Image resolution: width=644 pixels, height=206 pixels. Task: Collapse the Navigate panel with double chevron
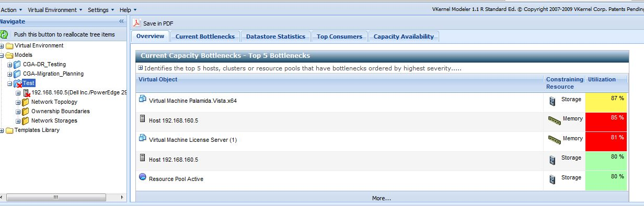[x=121, y=21]
